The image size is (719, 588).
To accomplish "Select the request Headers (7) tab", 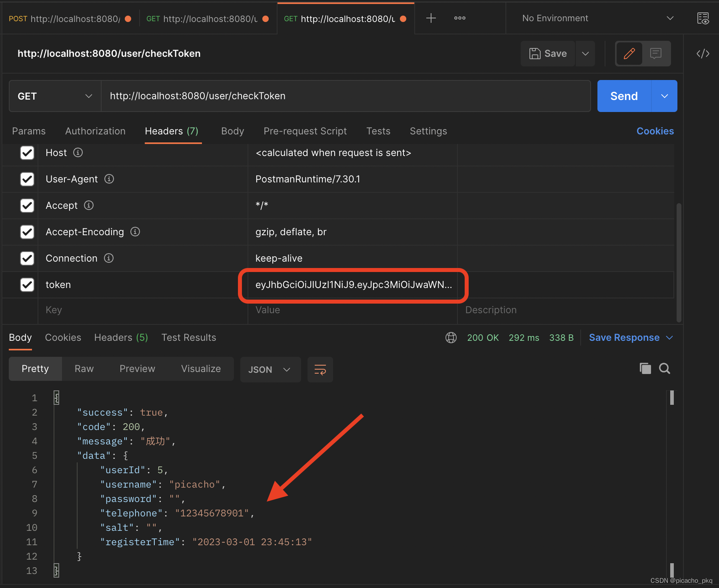I will point(172,131).
